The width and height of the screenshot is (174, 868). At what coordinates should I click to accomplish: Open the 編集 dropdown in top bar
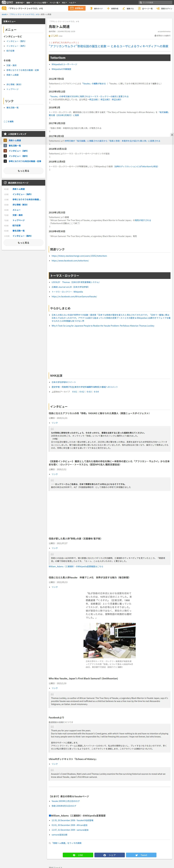coord(29,3)
